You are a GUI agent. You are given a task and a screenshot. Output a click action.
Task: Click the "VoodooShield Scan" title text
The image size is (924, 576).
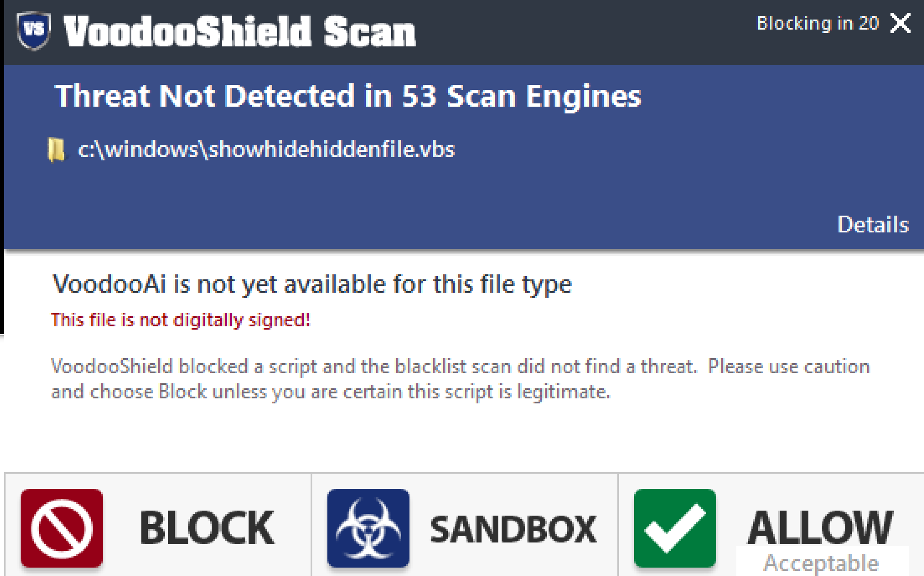[x=240, y=32]
